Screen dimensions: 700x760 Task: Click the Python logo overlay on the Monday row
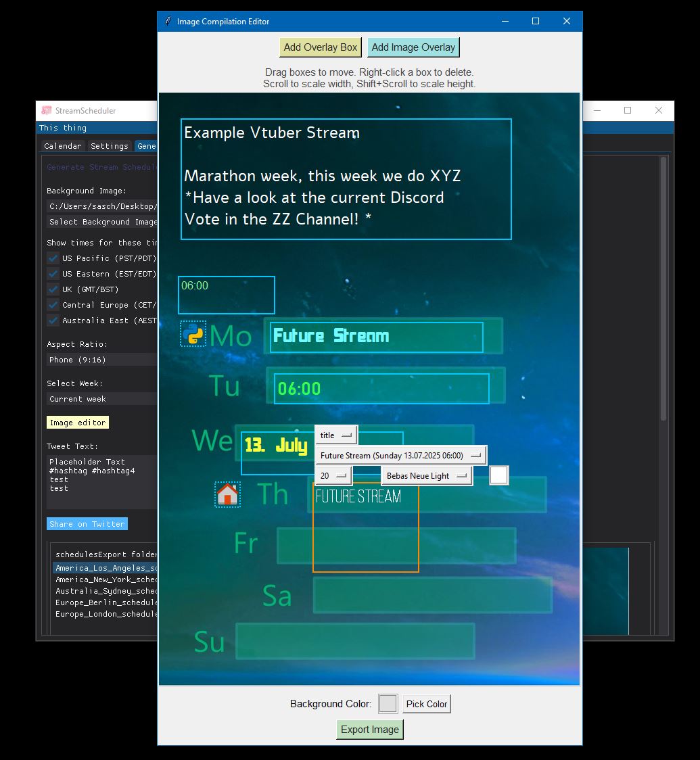click(193, 334)
